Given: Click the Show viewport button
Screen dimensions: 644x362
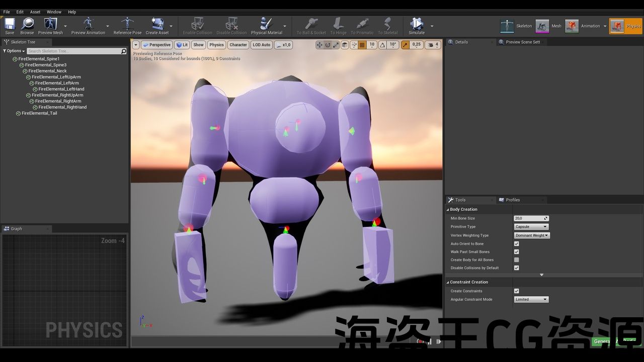Looking at the screenshot, I should pos(198,45).
